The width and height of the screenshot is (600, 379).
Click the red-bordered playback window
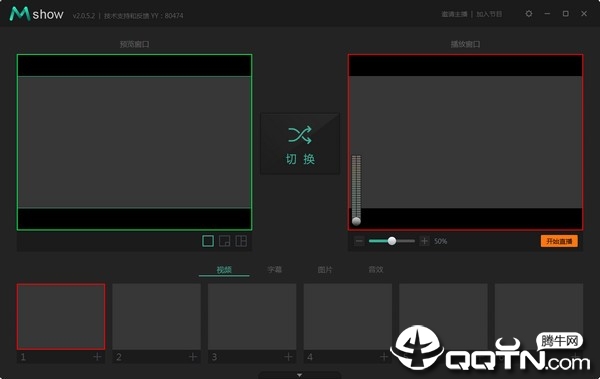click(465, 142)
